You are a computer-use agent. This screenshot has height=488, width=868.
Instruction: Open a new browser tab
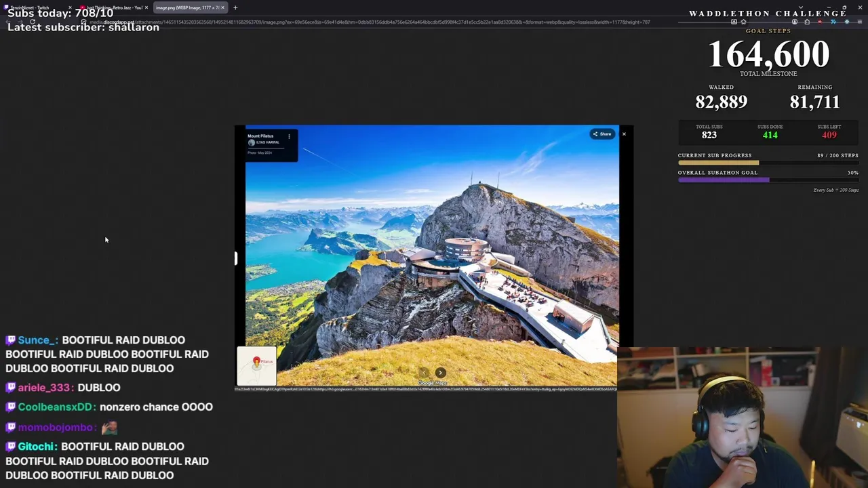235,7
